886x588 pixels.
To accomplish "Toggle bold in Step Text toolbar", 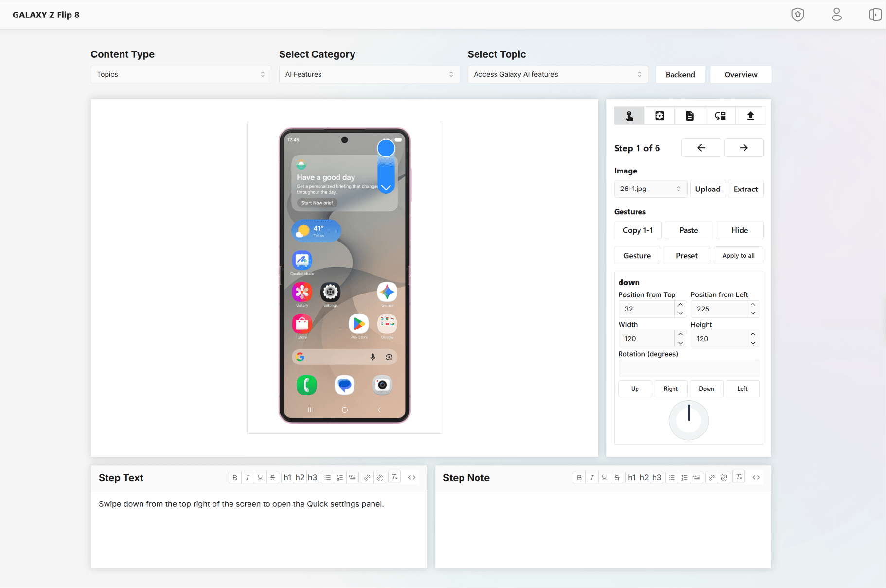I will (235, 477).
